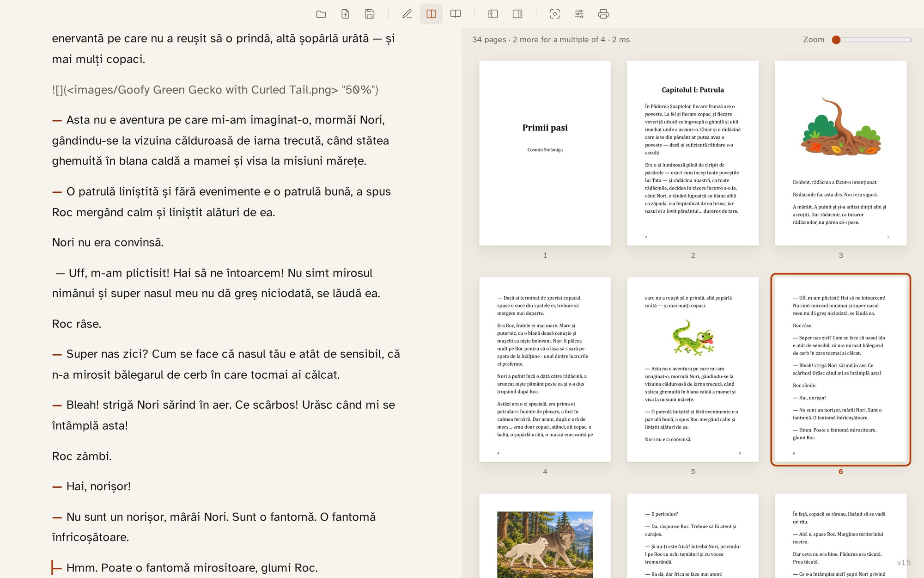The height and width of the screenshot is (578, 924).
Task: Open page 5 thumbnail with gecko image
Action: (693, 369)
